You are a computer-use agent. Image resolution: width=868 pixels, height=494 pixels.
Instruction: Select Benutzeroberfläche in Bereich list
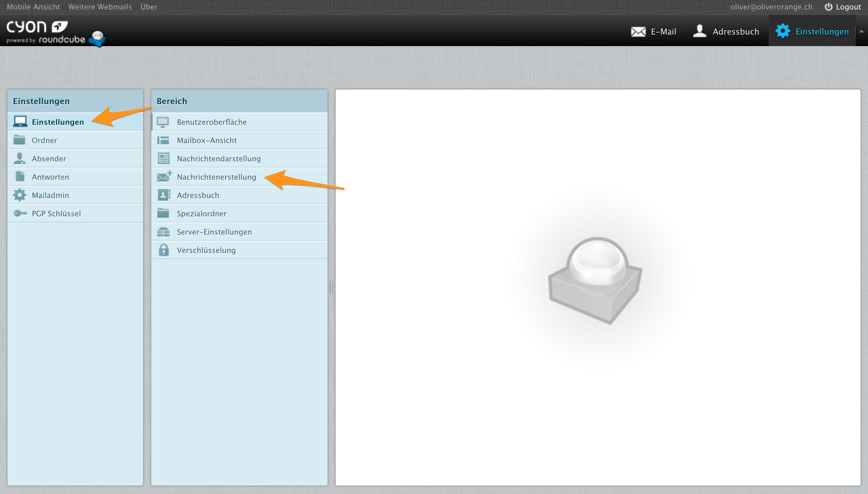tap(212, 122)
